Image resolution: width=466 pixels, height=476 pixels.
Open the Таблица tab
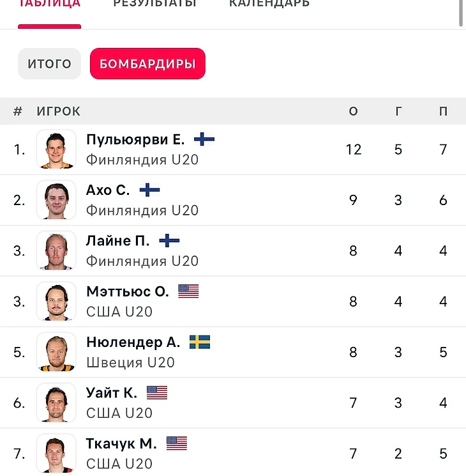[50, 4]
